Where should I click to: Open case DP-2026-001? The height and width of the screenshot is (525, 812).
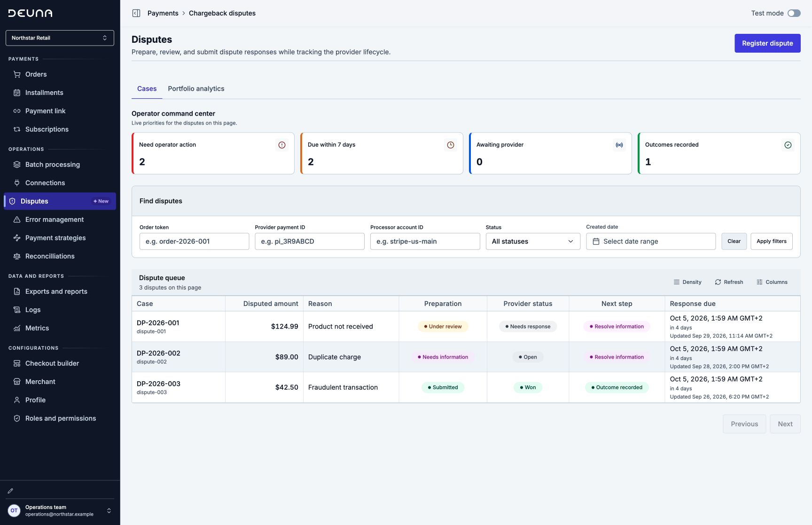pyautogui.click(x=158, y=323)
